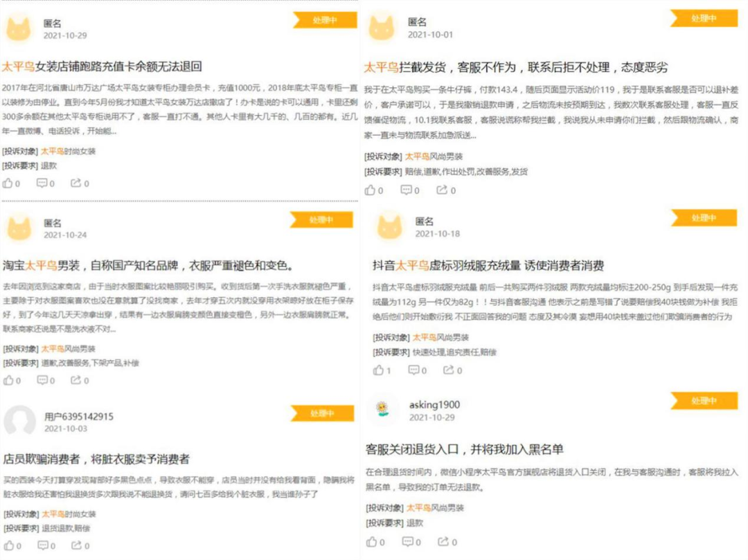This screenshot has height=560, width=748.
Task: Like the 客服关闭退货入口 complaint
Action: 375,542
